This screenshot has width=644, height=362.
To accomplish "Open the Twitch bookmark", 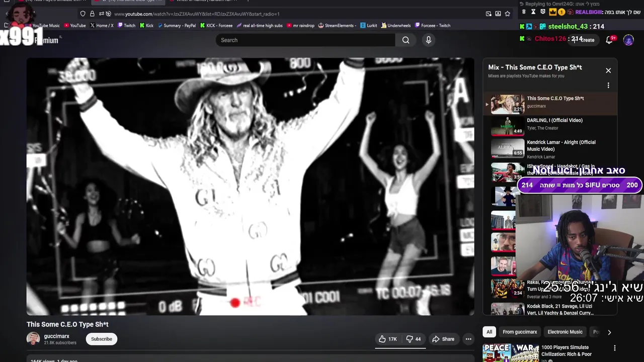I will tap(126, 26).
